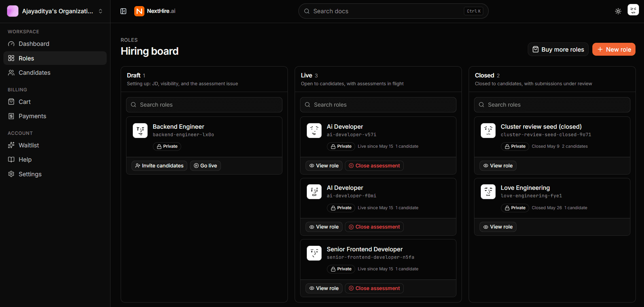The height and width of the screenshot is (307, 644).
Task: Click the NextHire.ai logo
Action: [x=155, y=11]
